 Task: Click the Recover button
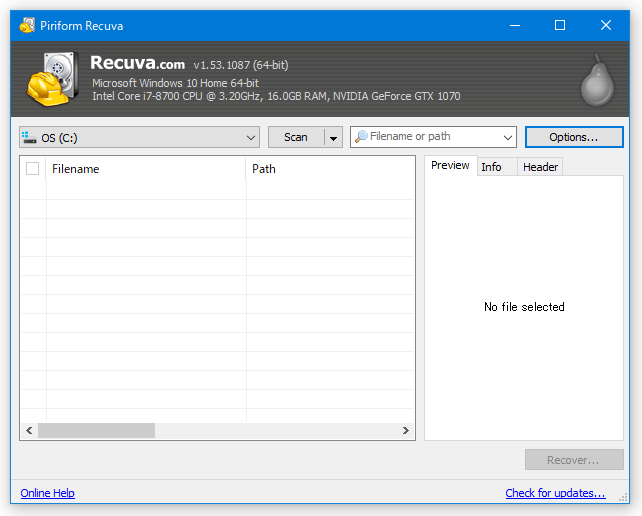coord(574,460)
